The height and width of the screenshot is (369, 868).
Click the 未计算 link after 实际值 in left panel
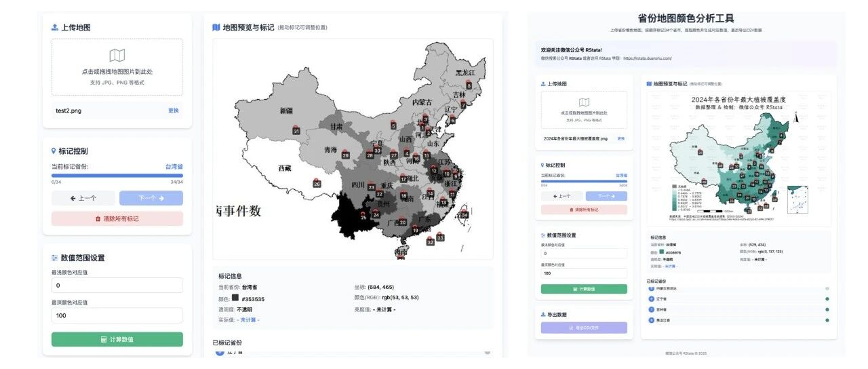click(x=250, y=319)
